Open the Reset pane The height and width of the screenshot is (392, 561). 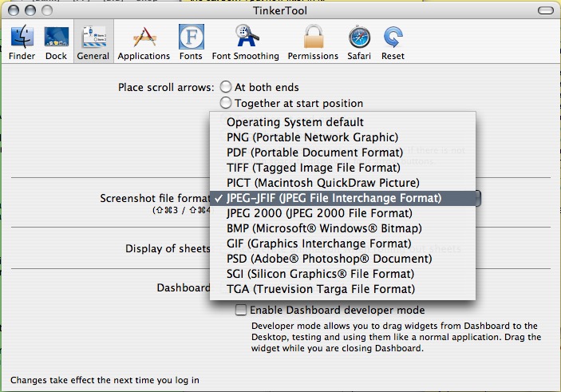(393, 42)
